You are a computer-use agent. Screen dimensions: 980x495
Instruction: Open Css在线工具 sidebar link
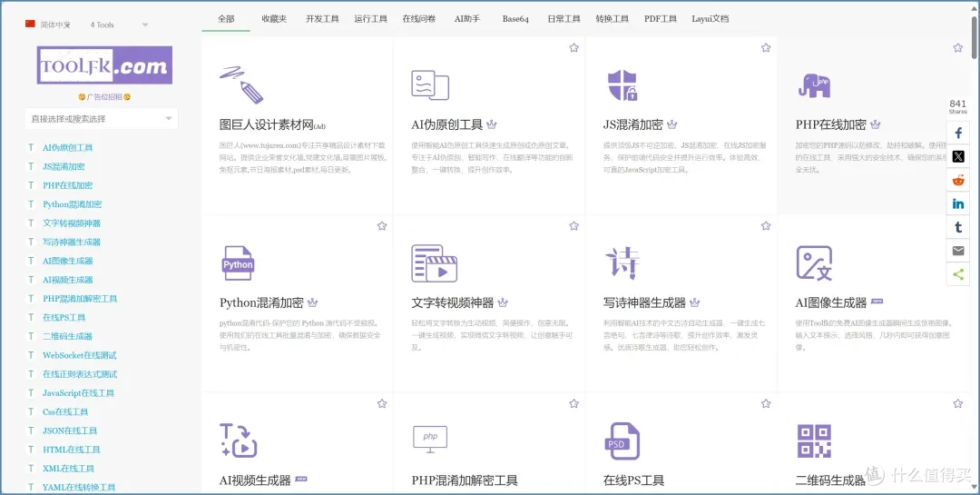(x=65, y=411)
